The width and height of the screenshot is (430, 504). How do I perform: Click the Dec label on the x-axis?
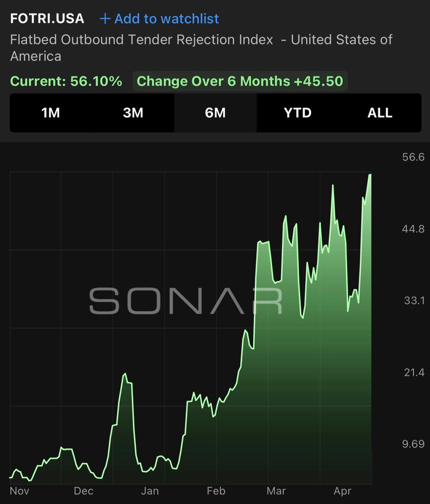coord(83,491)
